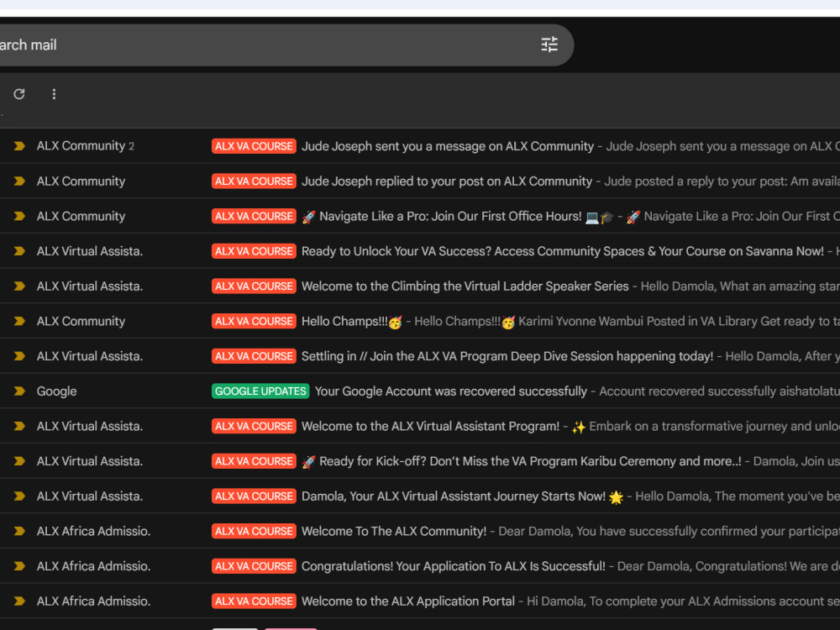Toggle importance marker on Jude Joseph sent message row

click(x=20, y=145)
